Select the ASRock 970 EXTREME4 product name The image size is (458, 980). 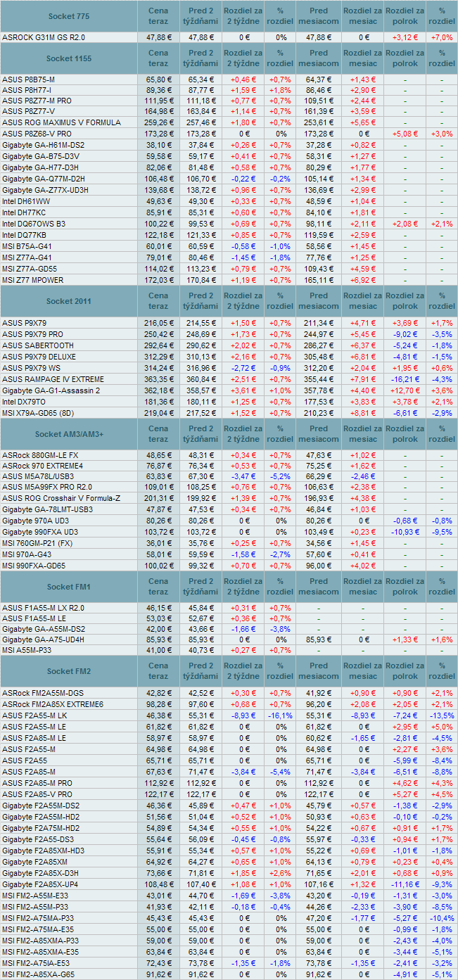[42, 466]
